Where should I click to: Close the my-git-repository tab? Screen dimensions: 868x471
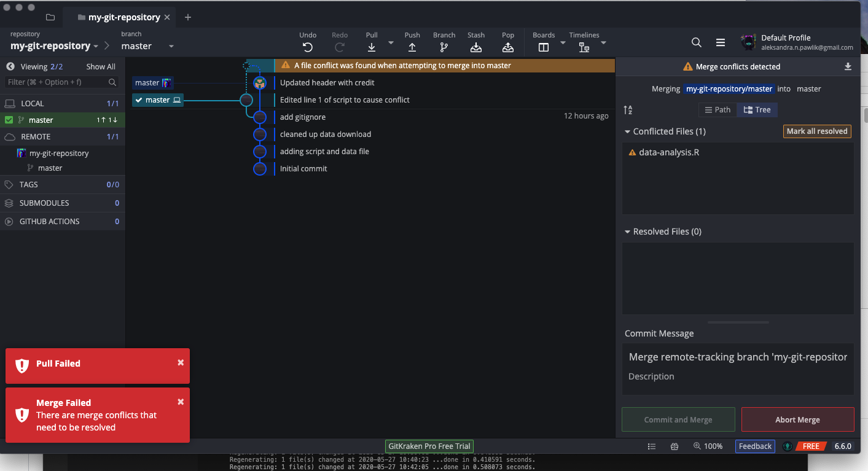167,17
